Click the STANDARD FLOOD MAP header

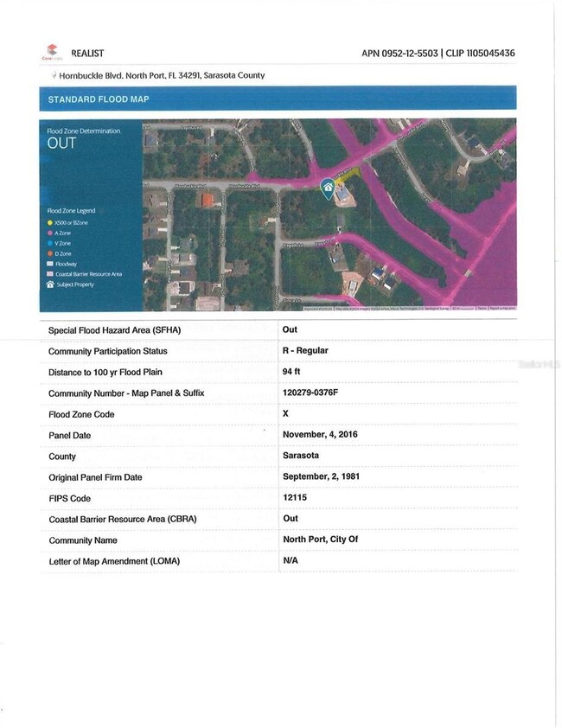click(x=99, y=99)
